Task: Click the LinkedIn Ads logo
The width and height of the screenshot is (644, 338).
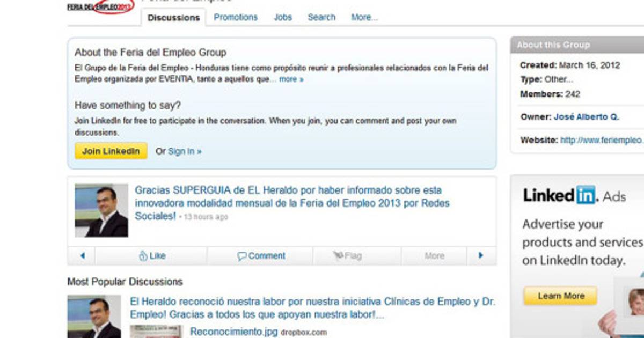Action: (x=574, y=196)
